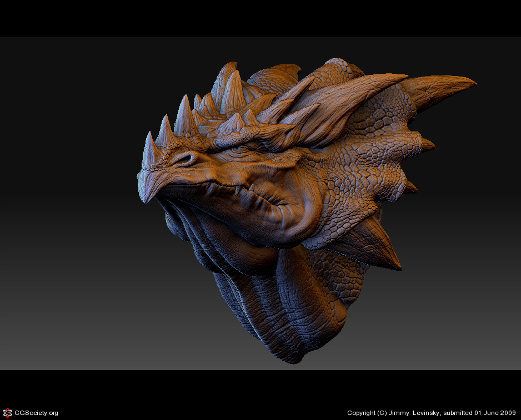The height and width of the screenshot is (420, 521).
Task: Click the Jimmy Levinsky copyright caption
Action: click(431, 413)
